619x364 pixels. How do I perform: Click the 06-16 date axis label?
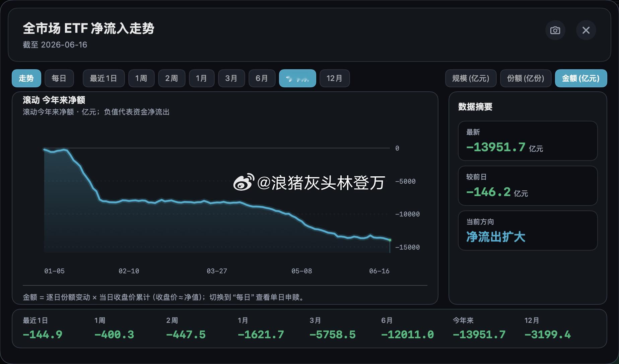coord(379,271)
